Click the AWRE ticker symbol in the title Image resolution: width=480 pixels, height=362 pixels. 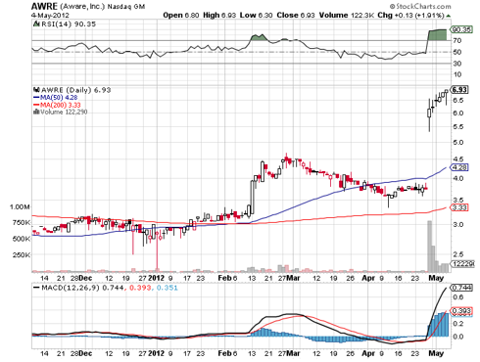pos(44,6)
